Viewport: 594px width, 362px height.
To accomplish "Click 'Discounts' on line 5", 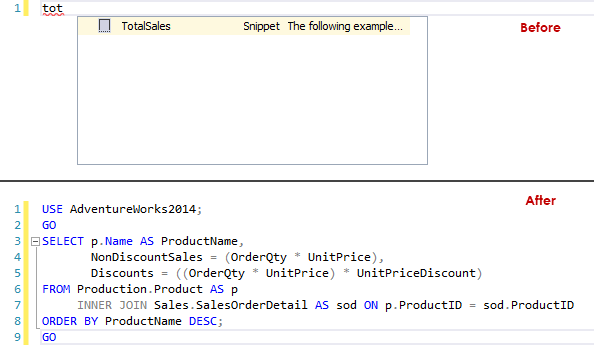I will pos(122,273).
